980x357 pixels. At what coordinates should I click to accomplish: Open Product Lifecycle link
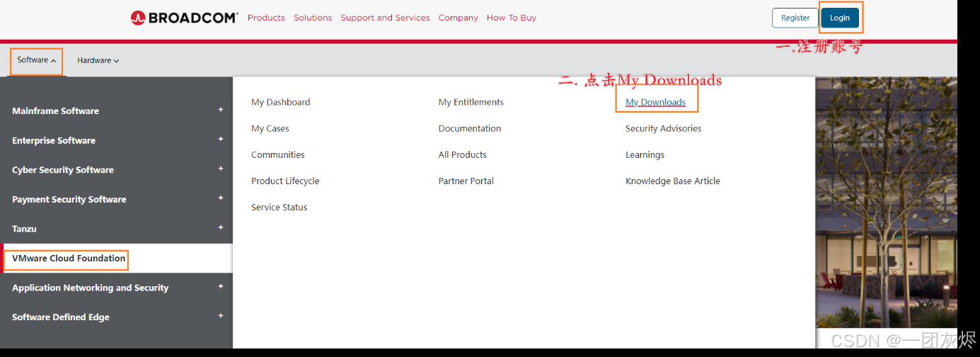[x=285, y=181]
